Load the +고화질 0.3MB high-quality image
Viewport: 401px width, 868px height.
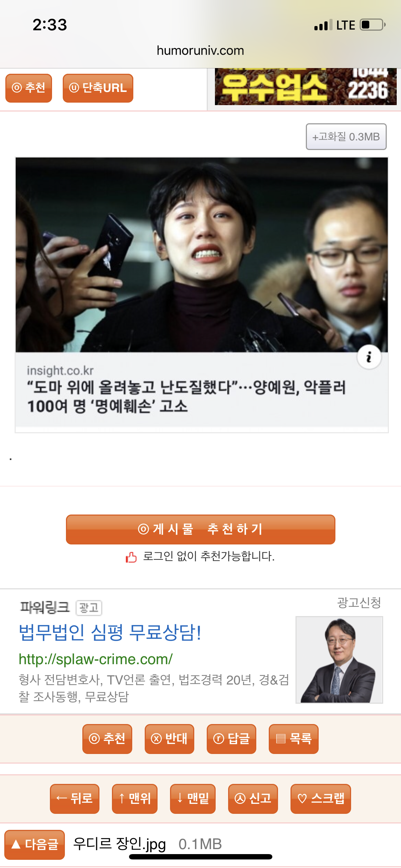(x=346, y=136)
